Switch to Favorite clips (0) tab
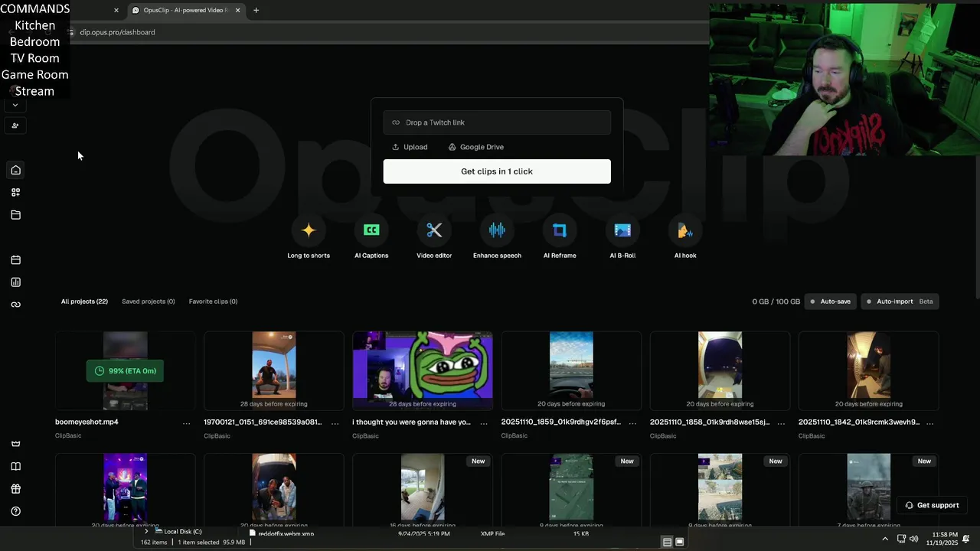Screen dimensions: 980x551 (x=213, y=302)
